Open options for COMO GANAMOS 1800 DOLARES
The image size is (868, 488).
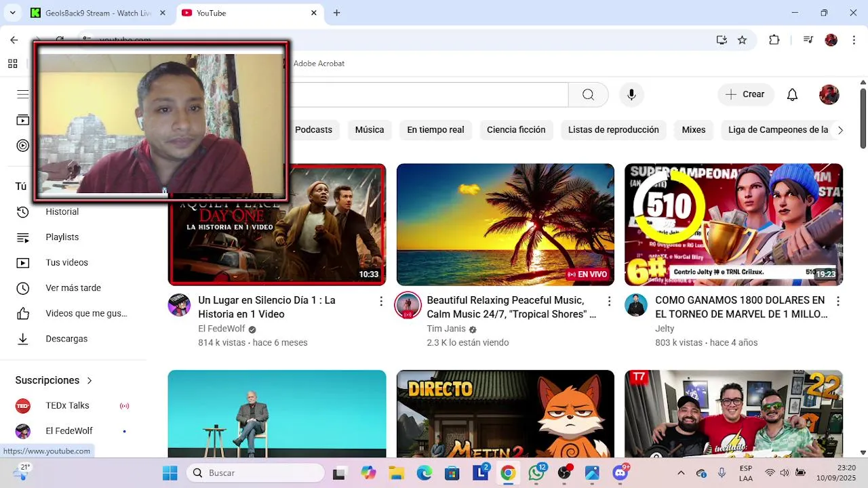click(837, 301)
